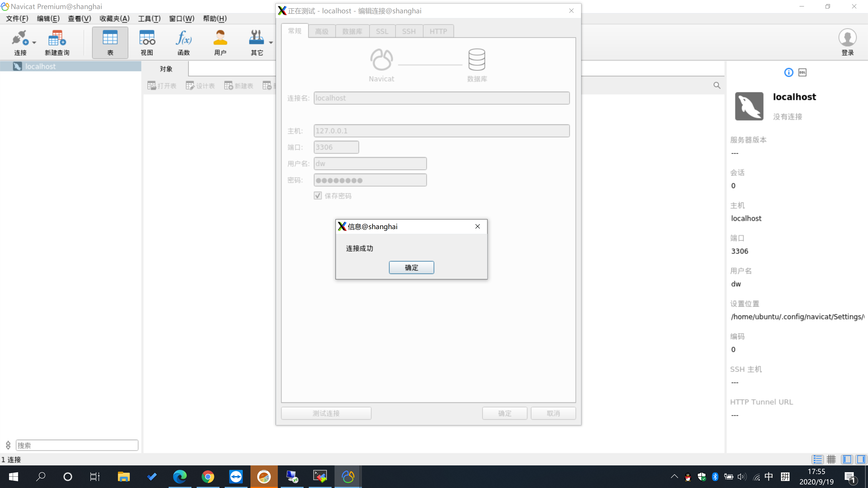
Task: Select the localhost connection in the tree
Action: (71, 66)
